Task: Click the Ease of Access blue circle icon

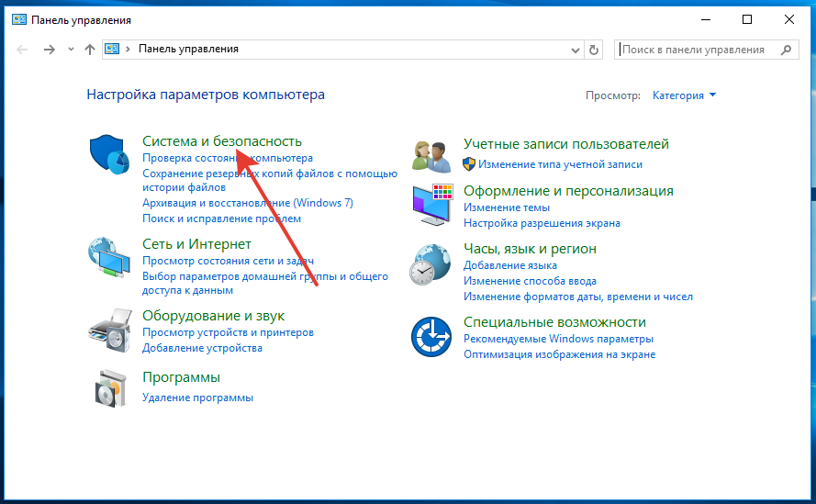Action: 430,336
